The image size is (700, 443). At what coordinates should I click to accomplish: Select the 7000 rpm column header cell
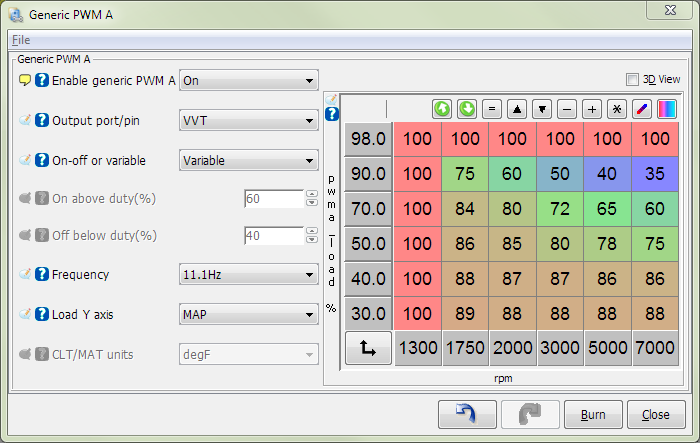click(x=656, y=349)
